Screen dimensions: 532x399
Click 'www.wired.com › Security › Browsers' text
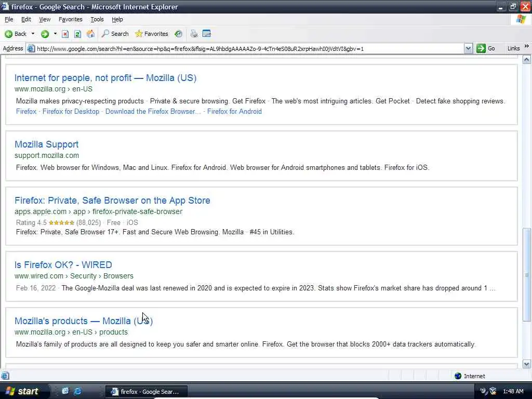coord(74,276)
